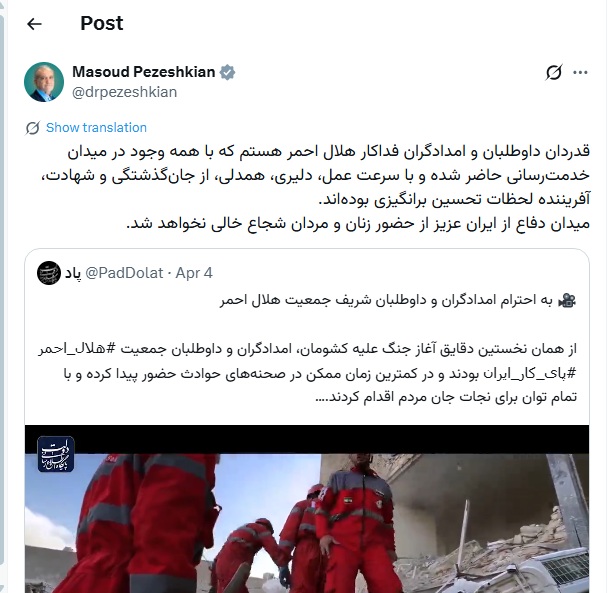Open the PadDolat avatar in the quoted post
Screen dimensions: 611x593
(49, 273)
